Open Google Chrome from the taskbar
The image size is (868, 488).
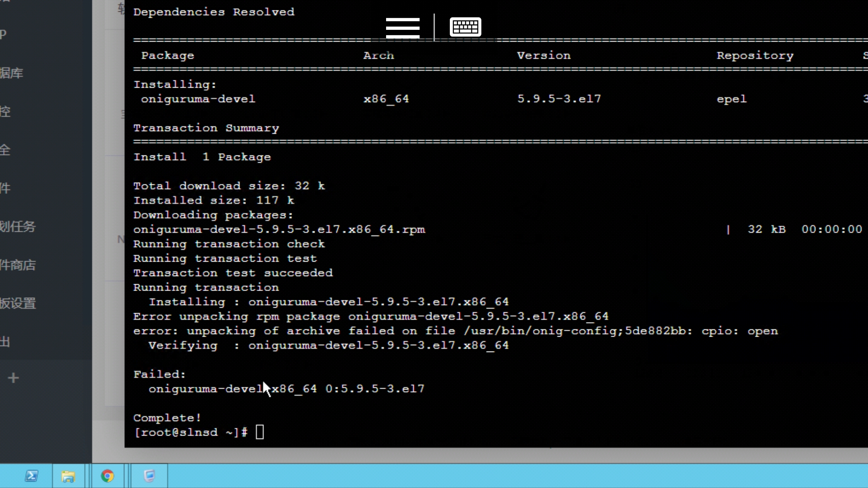click(x=107, y=476)
